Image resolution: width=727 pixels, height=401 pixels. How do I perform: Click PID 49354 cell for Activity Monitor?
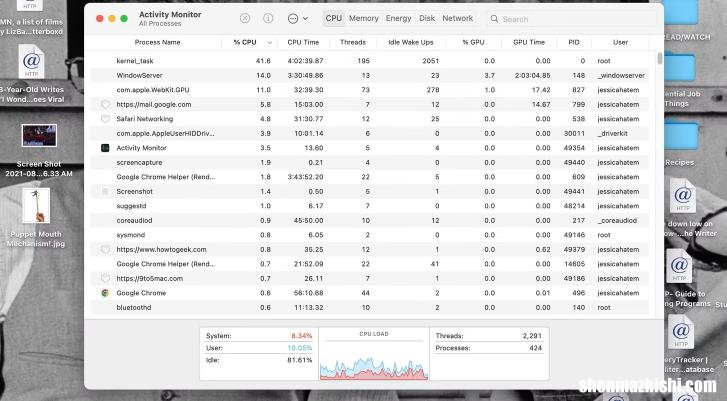[574, 148]
